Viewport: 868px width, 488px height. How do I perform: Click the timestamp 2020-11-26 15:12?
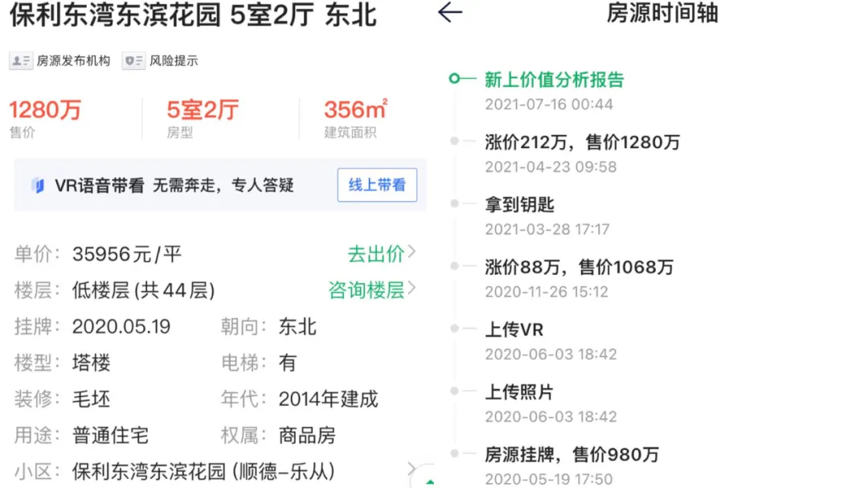coord(547,292)
